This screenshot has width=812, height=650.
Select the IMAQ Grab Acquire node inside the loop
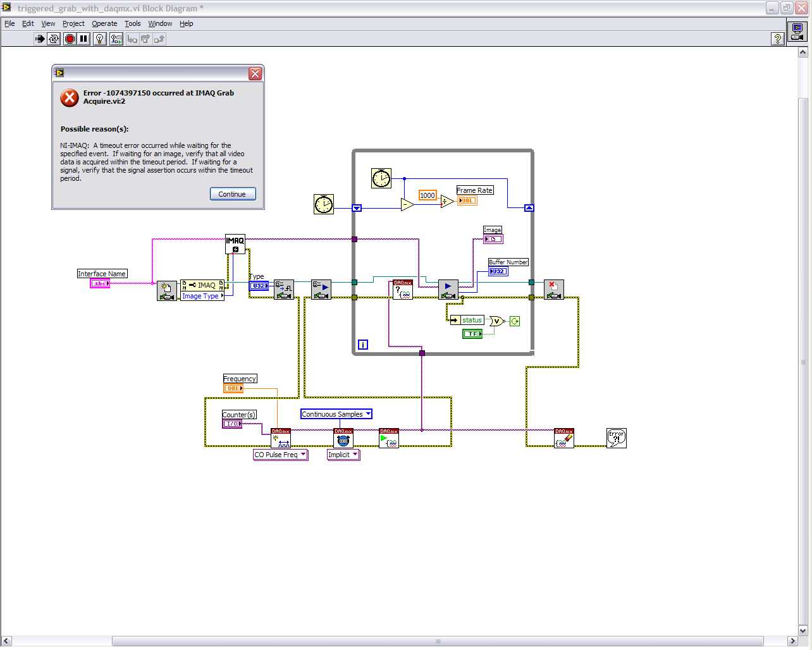click(448, 290)
